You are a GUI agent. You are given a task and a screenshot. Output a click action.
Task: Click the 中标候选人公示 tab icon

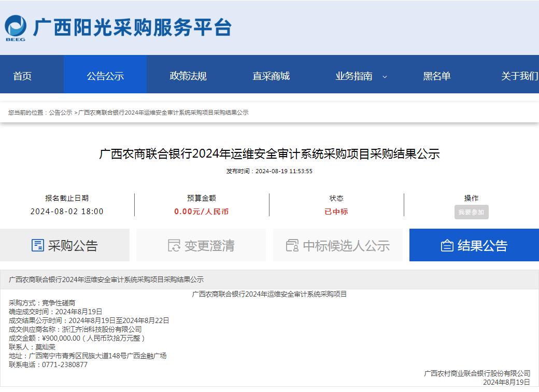coord(292,245)
